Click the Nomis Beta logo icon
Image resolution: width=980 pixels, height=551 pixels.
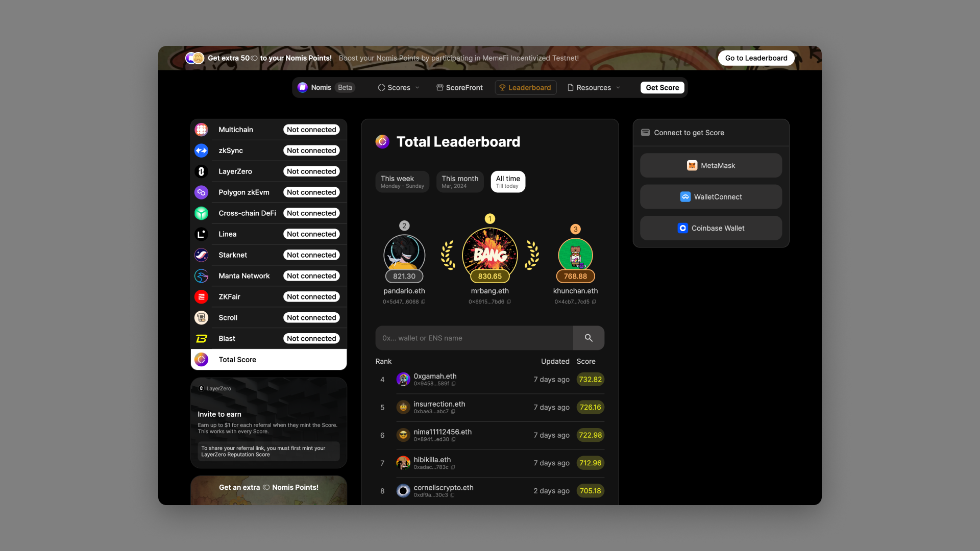click(x=302, y=87)
